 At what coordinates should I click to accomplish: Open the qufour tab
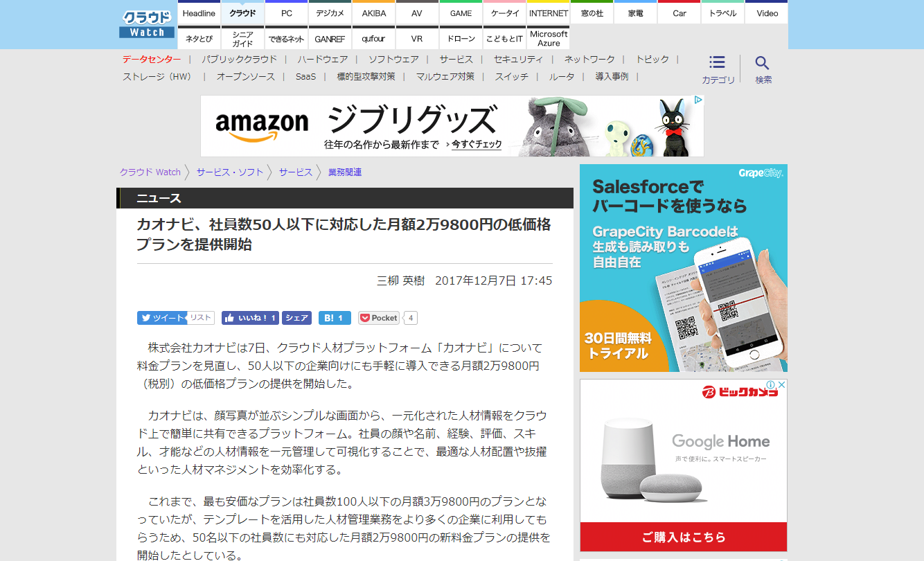[373, 38]
